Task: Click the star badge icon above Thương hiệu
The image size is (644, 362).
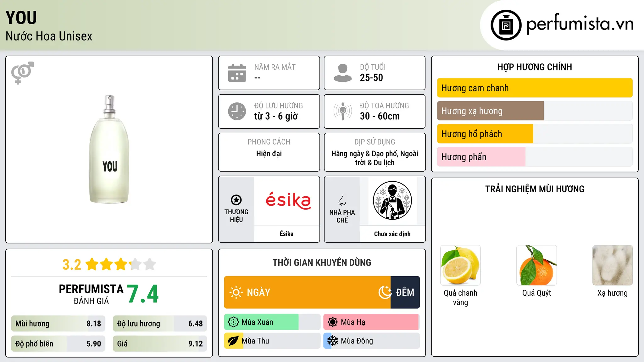Action: 236,200
